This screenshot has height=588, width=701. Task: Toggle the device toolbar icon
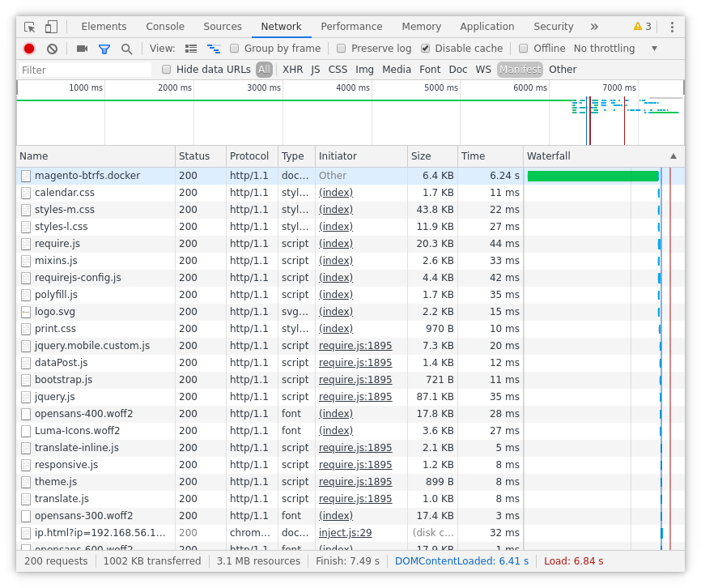click(51, 27)
